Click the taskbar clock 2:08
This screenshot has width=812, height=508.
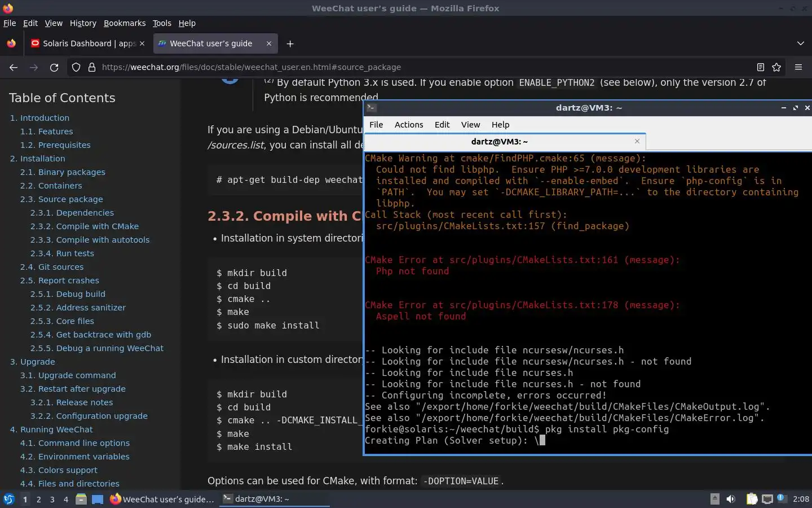(x=801, y=499)
